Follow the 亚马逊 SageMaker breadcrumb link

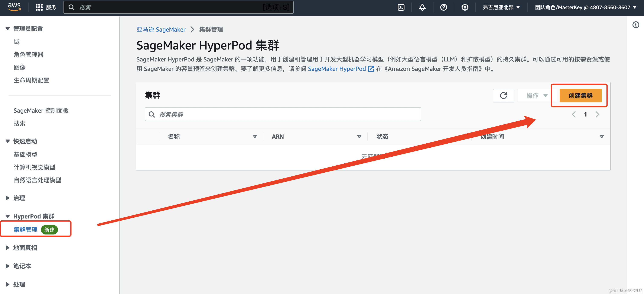(161, 29)
